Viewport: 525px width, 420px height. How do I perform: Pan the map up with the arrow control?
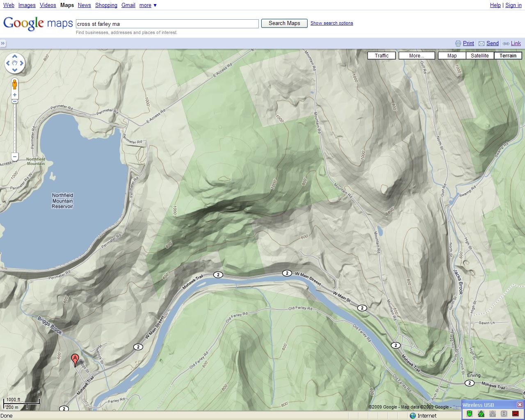tap(15, 57)
